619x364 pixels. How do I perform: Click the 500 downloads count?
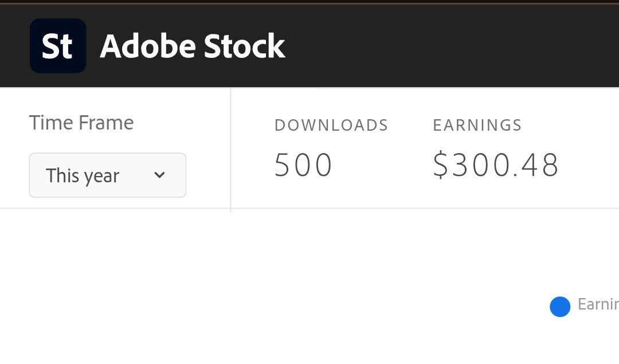[303, 166]
